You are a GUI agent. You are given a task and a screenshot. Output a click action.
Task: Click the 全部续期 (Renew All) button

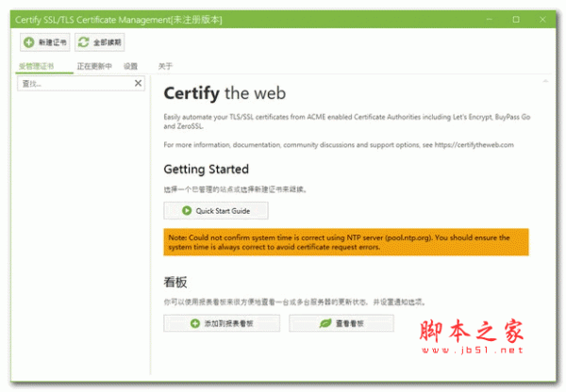pos(100,42)
